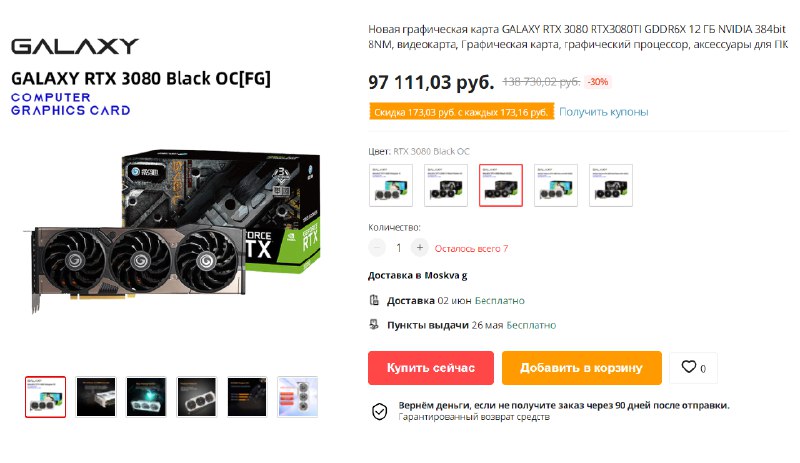Select the fourth color variant thumbnail
Viewport: 800px width, 463px height.
556,185
